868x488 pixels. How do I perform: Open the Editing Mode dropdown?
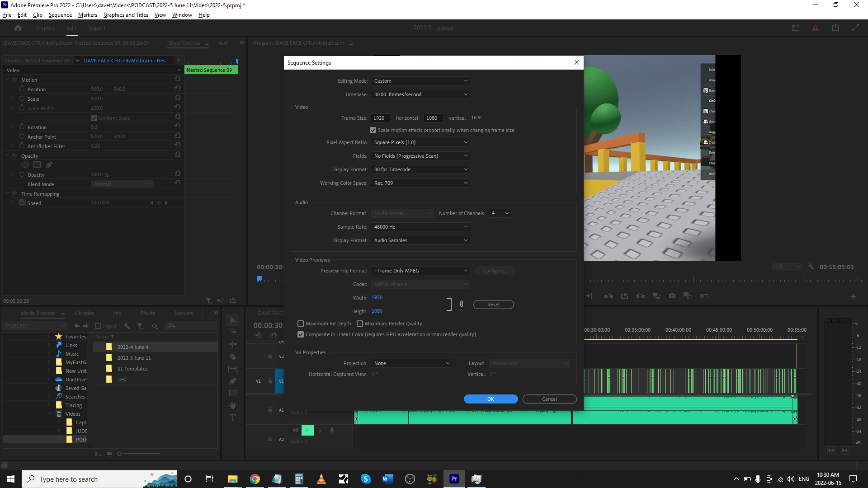(420, 81)
